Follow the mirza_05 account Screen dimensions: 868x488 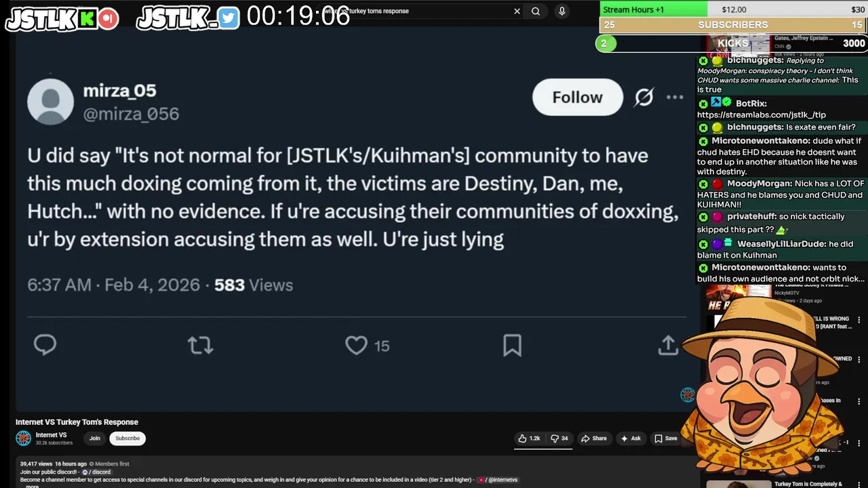coord(577,98)
